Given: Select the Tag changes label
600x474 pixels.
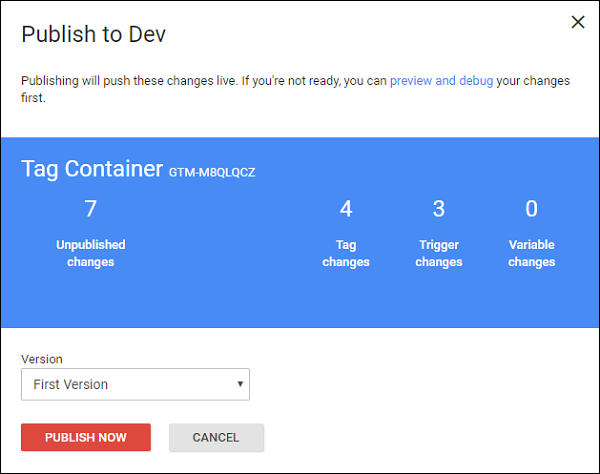Looking at the screenshot, I should [x=346, y=253].
